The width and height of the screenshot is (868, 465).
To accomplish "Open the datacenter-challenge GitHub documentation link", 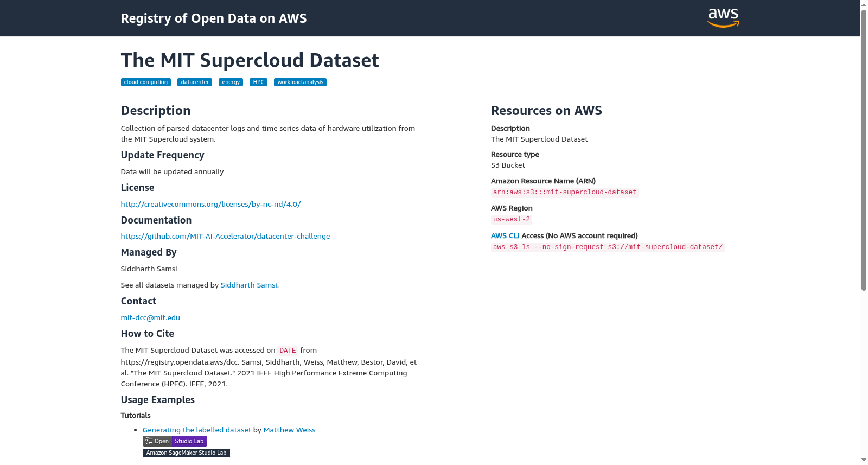I will tap(225, 236).
